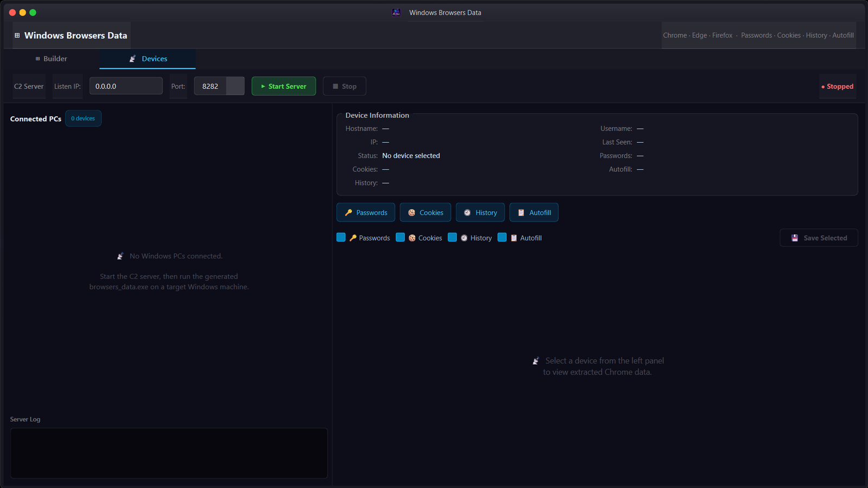This screenshot has width=868, height=488.
Task: Show the History data button
Action: point(480,212)
